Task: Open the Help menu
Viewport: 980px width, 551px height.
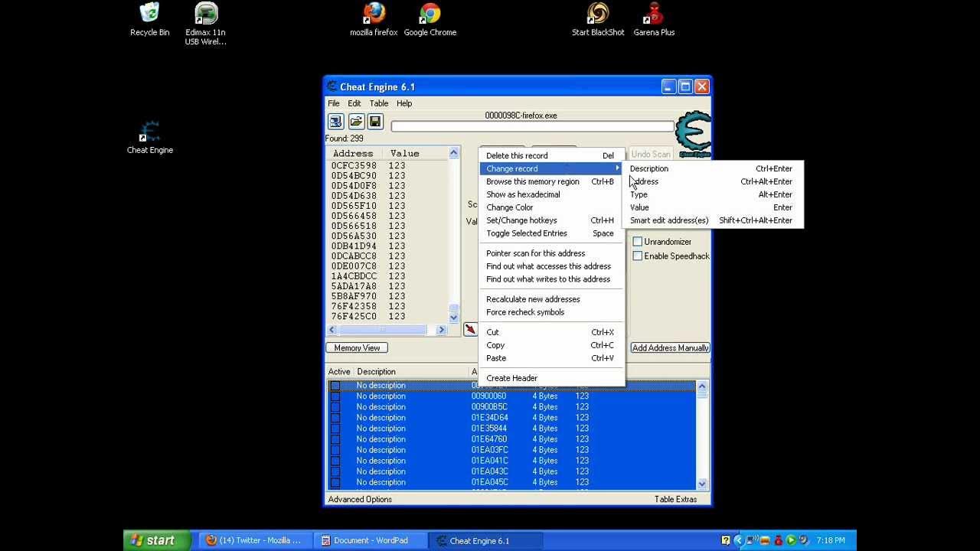Action: (404, 103)
